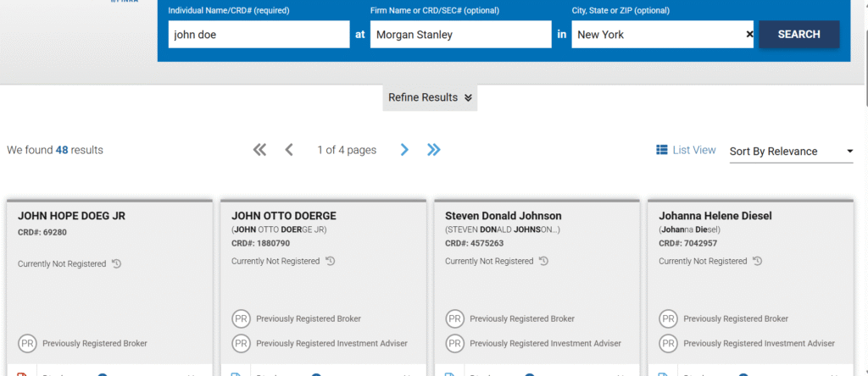Select CRD# 7042957 text
The width and height of the screenshot is (868, 376).
[688, 243]
